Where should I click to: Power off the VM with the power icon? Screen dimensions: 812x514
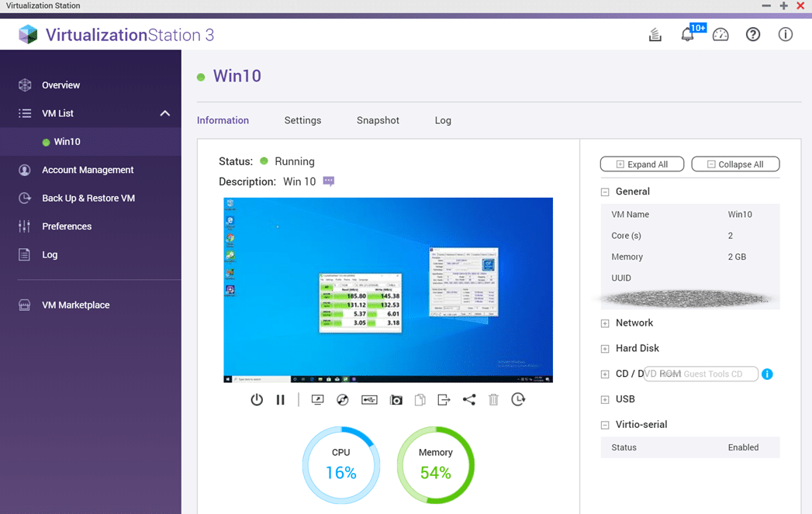[257, 399]
